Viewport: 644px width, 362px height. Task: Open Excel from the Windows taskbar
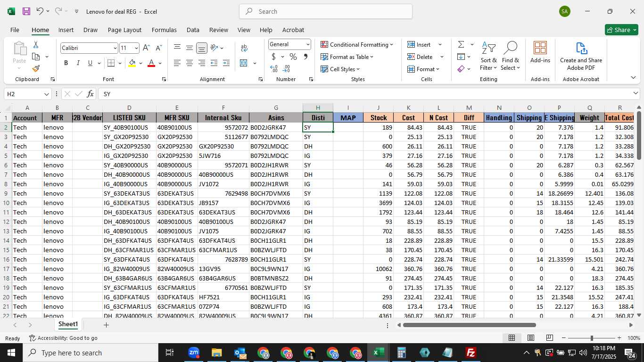coord(379,353)
